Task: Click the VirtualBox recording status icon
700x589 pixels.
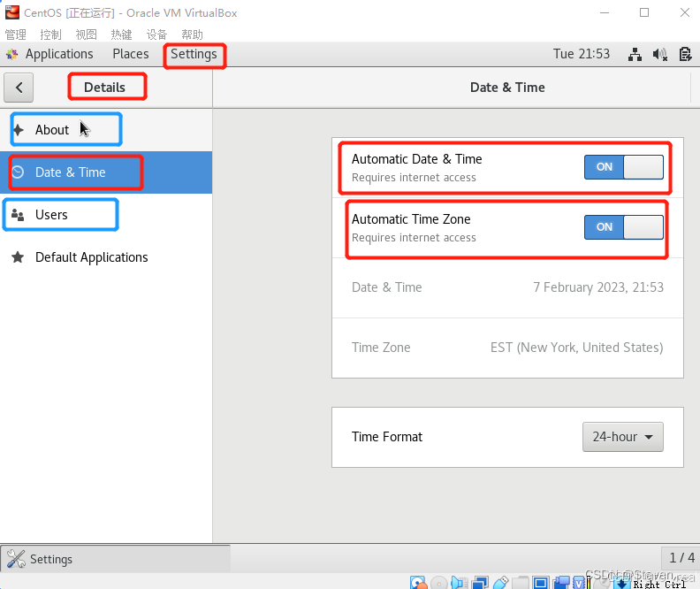Action: [561, 582]
